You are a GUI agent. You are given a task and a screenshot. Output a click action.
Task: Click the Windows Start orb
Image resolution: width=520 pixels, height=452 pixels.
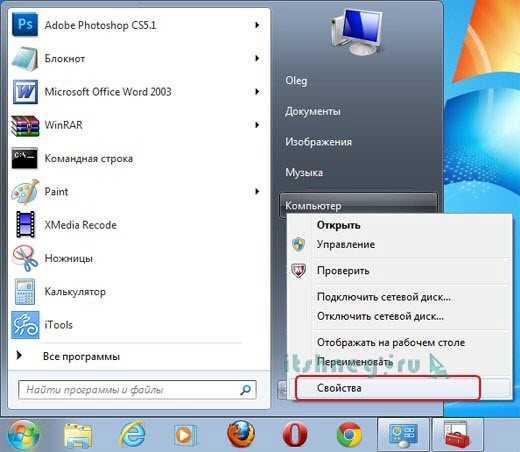(x=23, y=435)
